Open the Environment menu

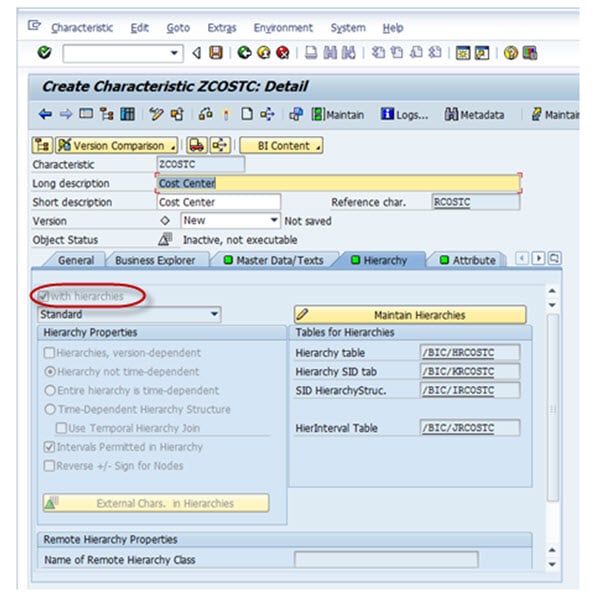click(283, 28)
